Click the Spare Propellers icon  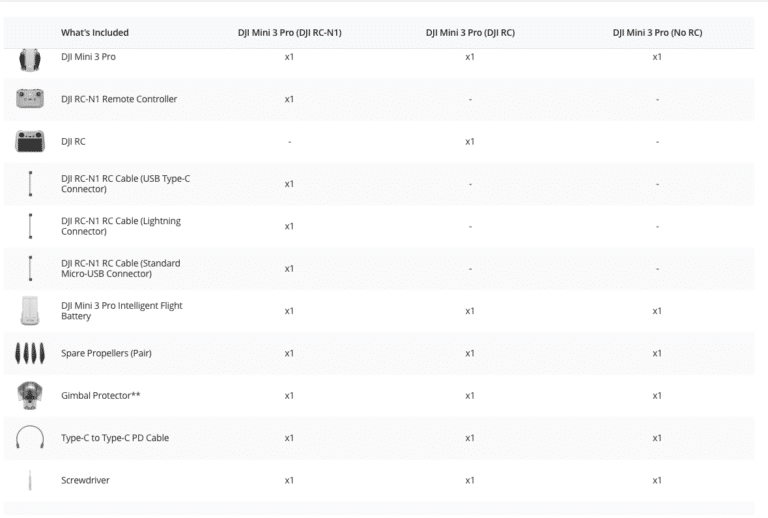coord(30,354)
